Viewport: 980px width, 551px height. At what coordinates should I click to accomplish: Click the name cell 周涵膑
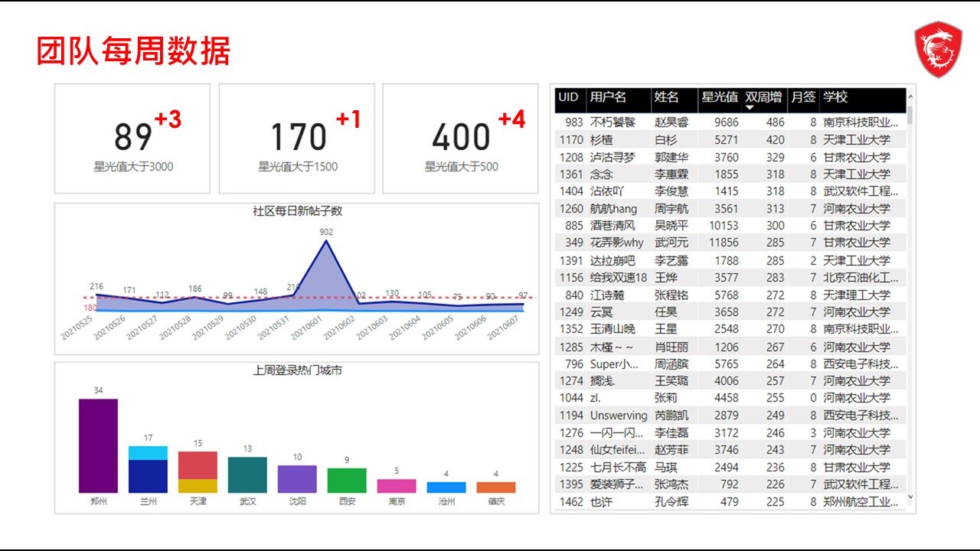671,364
